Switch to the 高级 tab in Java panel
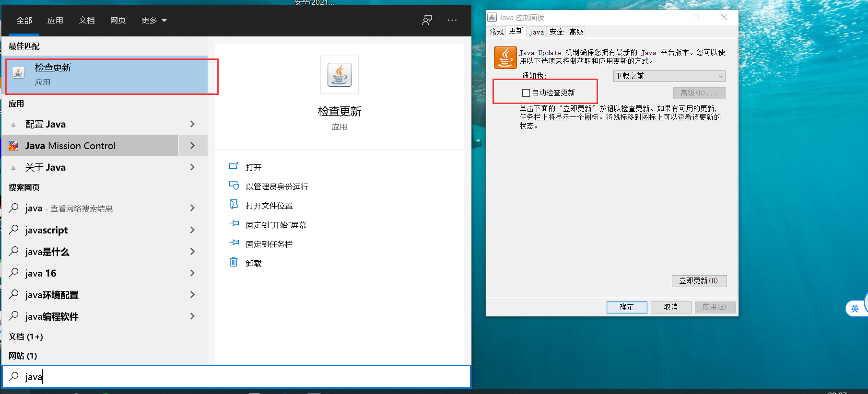The image size is (868, 394). point(576,32)
